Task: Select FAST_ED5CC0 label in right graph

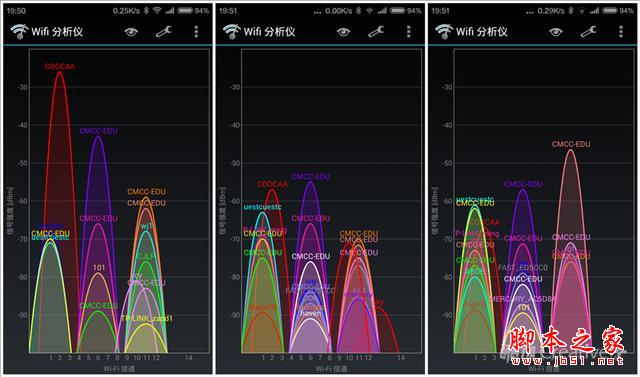Action: coord(522,268)
